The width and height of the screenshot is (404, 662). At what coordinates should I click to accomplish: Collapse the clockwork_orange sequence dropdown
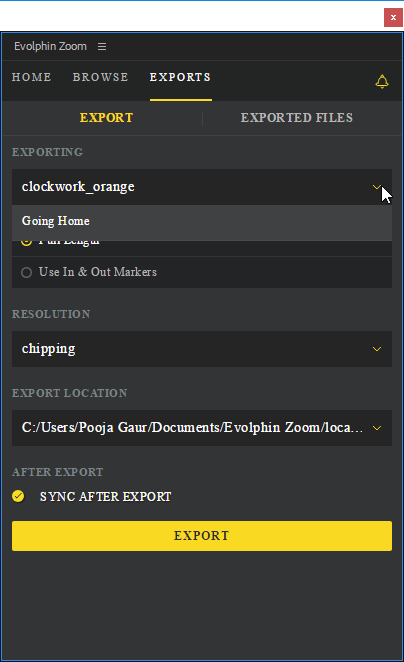coord(202,187)
